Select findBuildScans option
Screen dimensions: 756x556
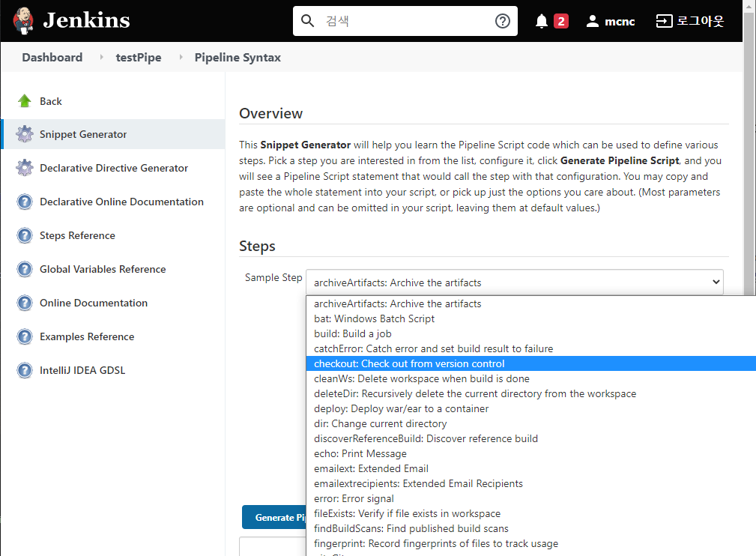tap(530, 528)
